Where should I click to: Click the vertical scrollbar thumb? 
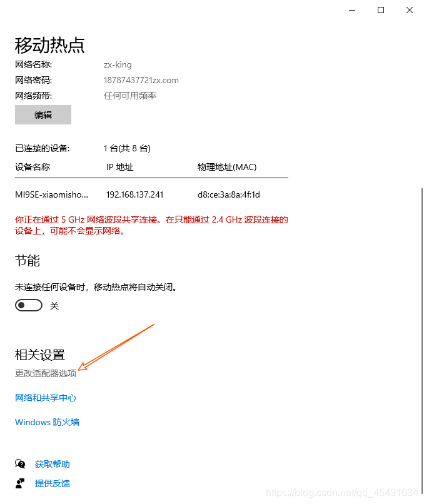coord(422,337)
